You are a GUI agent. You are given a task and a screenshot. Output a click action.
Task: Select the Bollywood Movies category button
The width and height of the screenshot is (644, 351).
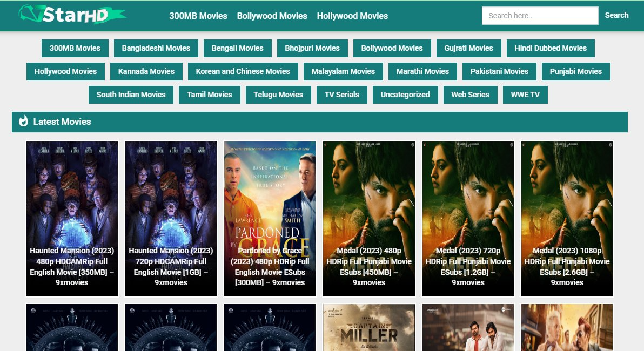(x=392, y=48)
